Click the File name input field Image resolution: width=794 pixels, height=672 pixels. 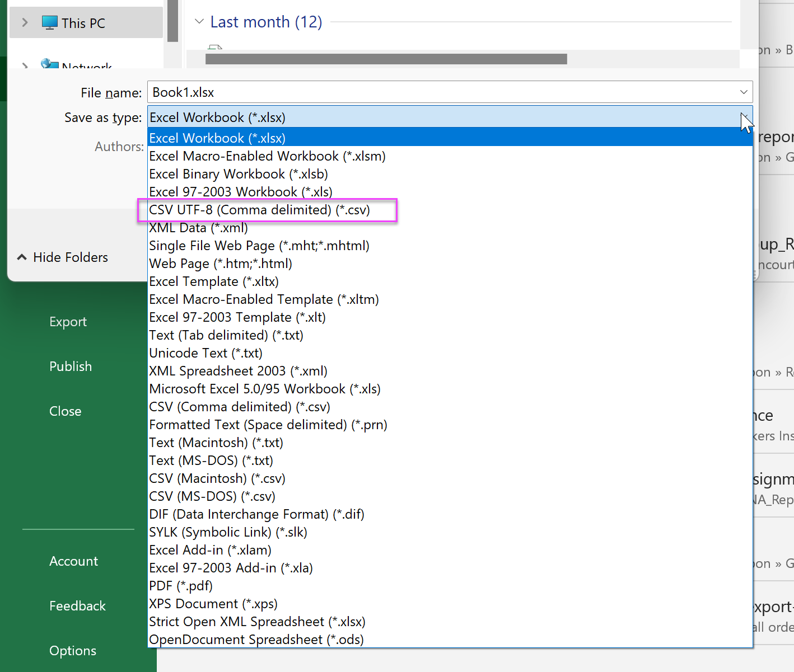click(x=437, y=92)
